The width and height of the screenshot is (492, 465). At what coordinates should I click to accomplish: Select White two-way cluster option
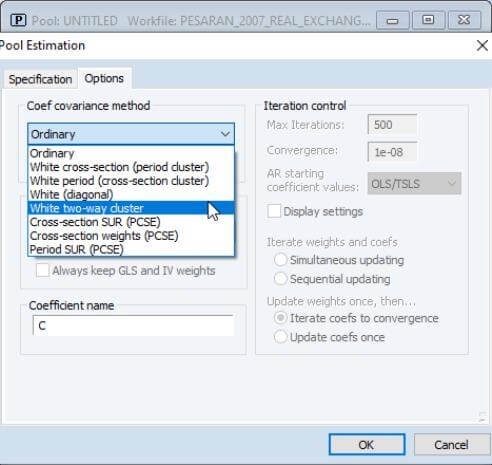[x=131, y=208]
